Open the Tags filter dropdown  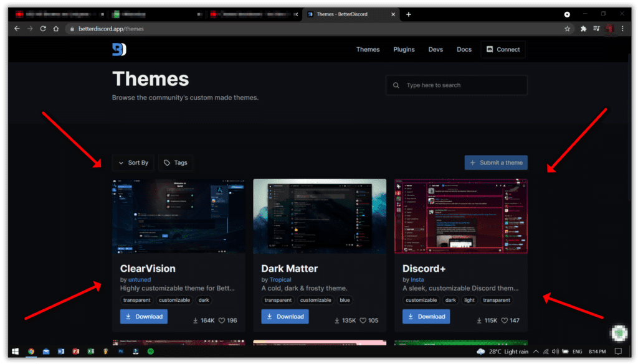tap(175, 162)
